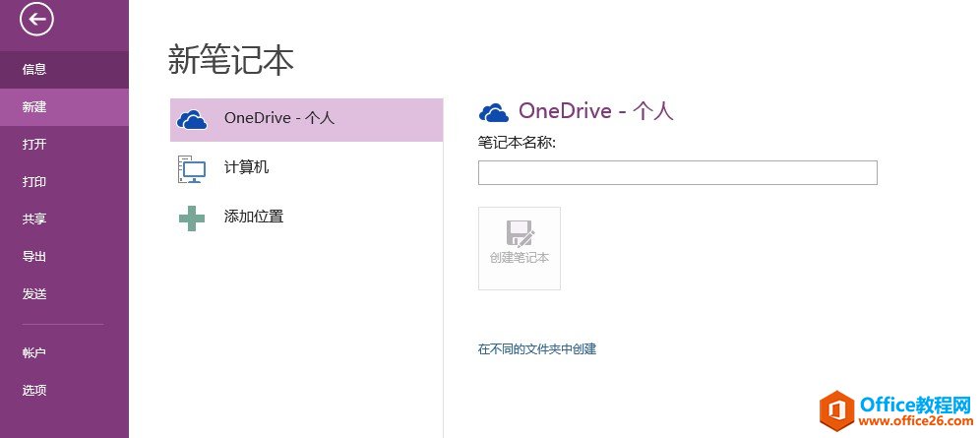Open the 发送 menu item
The image size is (980, 438).
pyautogui.click(x=34, y=294)
